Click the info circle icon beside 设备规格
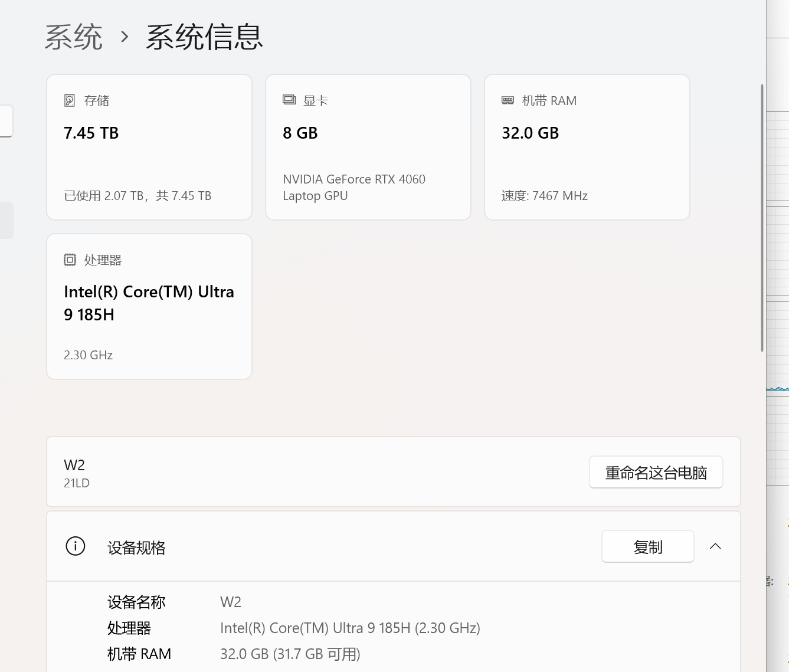This screenshot has width=789, height=672. pyautogui.click(x=76, y=546)
